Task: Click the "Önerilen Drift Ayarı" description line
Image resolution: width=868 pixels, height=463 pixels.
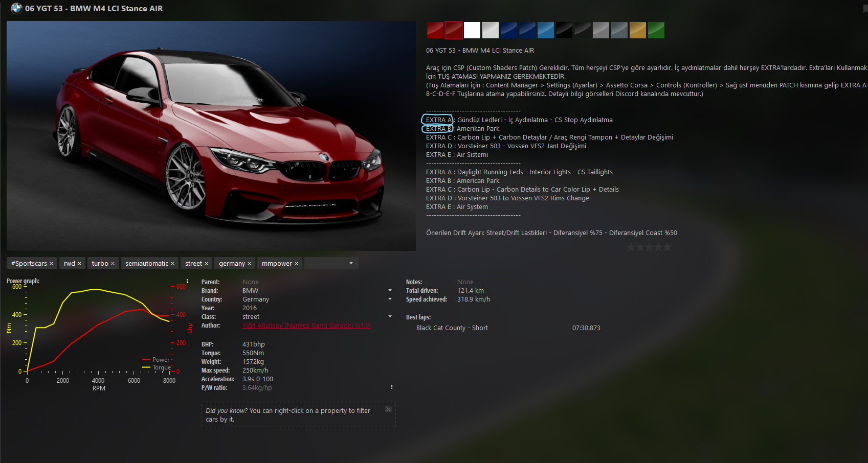Action: [x=551, y=233]
